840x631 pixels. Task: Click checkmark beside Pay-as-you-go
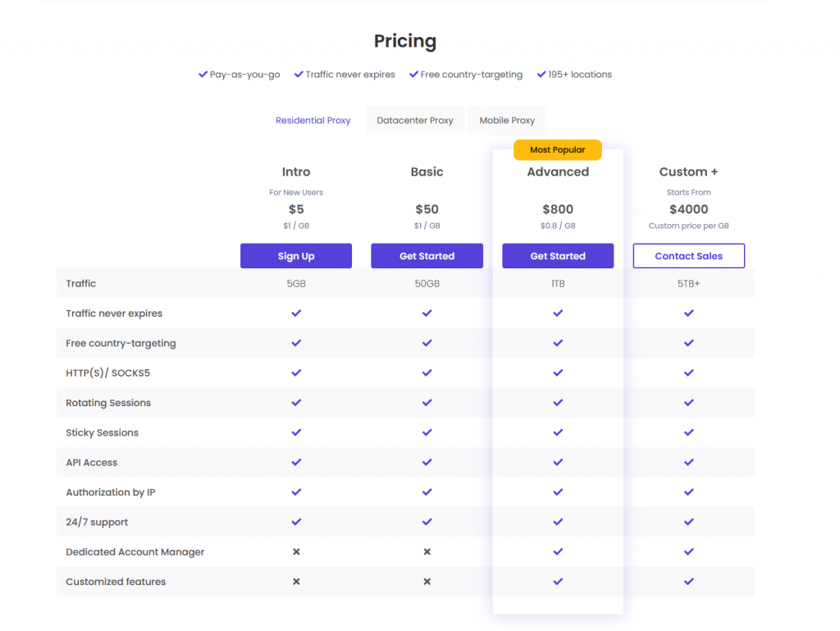tap(203, 75)
